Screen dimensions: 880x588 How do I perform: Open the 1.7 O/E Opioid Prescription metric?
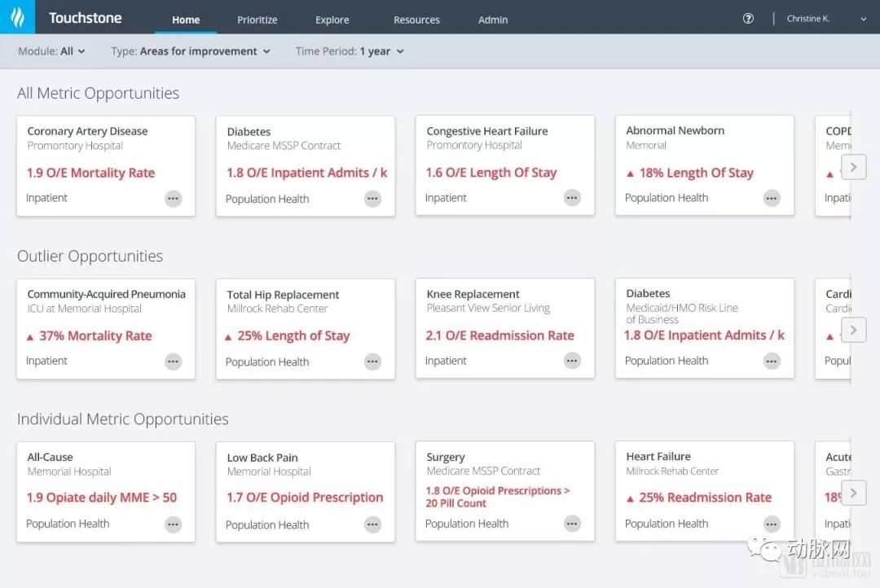click(x=305, y=497)
